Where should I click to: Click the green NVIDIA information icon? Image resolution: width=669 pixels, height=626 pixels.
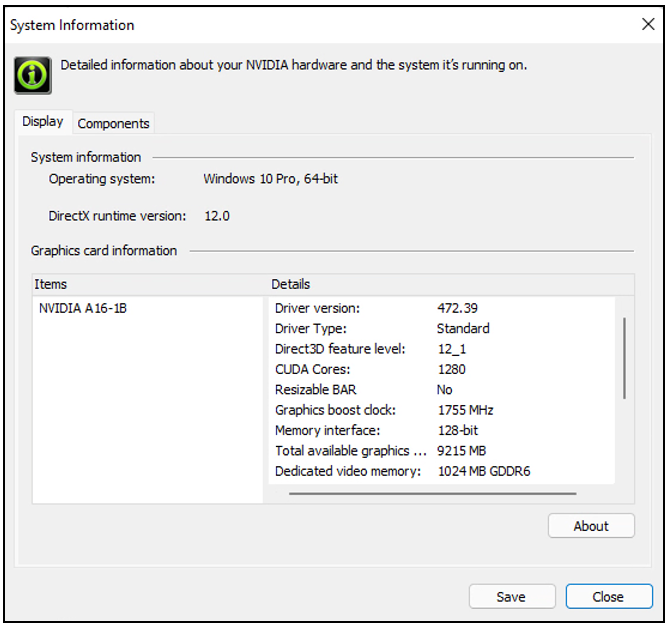point(32,74)
